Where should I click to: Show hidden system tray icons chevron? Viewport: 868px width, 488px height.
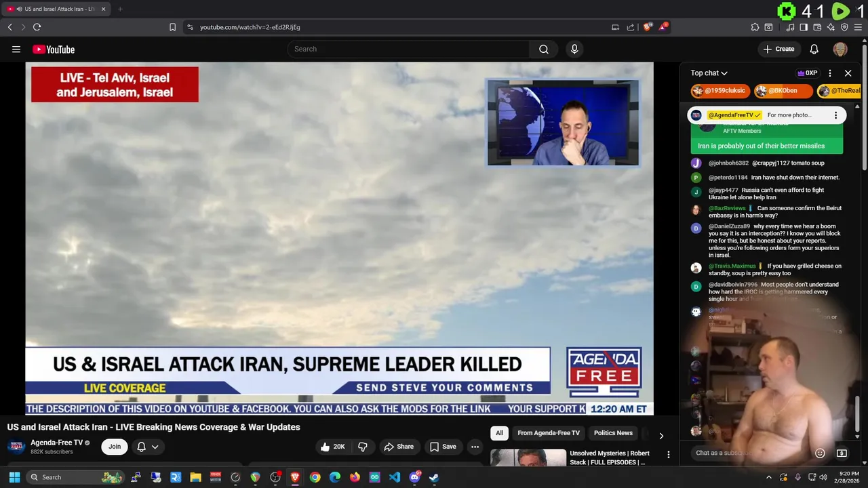(768, 477)
